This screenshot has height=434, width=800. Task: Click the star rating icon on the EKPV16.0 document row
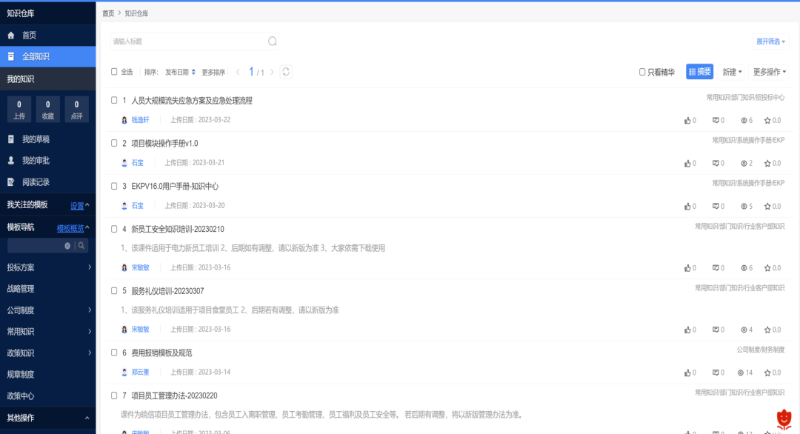click(x=768, y=206)
